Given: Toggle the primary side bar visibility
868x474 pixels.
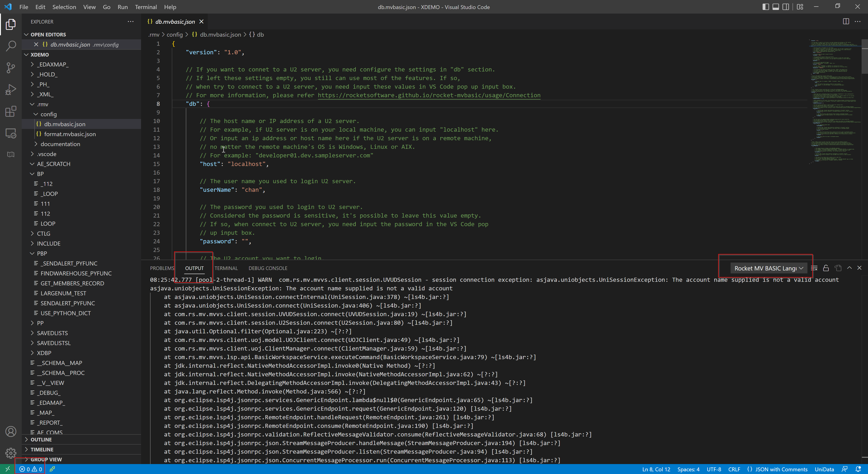Looking at the screenshot, I should pos(766,6).
